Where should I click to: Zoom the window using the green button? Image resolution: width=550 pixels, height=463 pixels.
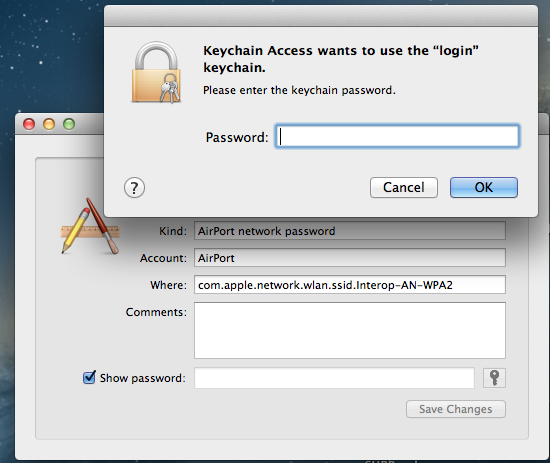click(69, 124)
